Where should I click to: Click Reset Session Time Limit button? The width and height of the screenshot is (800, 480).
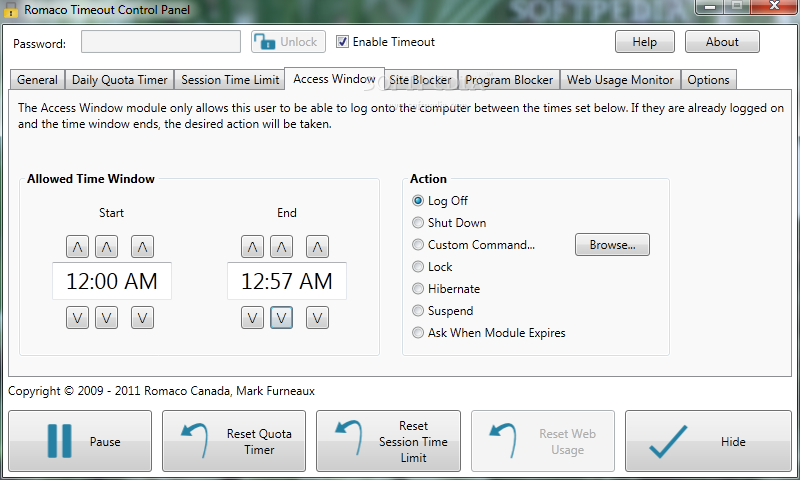388,441
